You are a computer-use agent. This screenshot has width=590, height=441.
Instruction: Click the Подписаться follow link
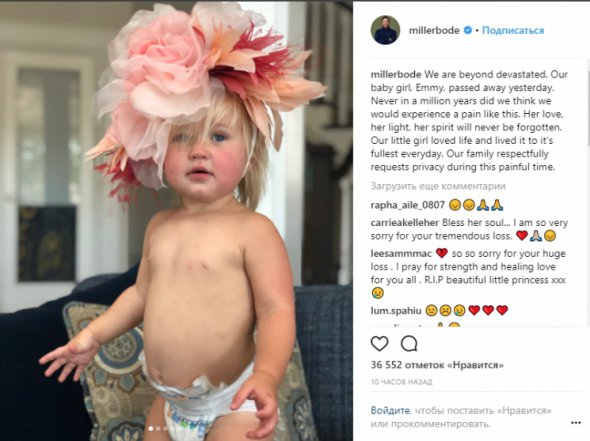click(513, 30)
